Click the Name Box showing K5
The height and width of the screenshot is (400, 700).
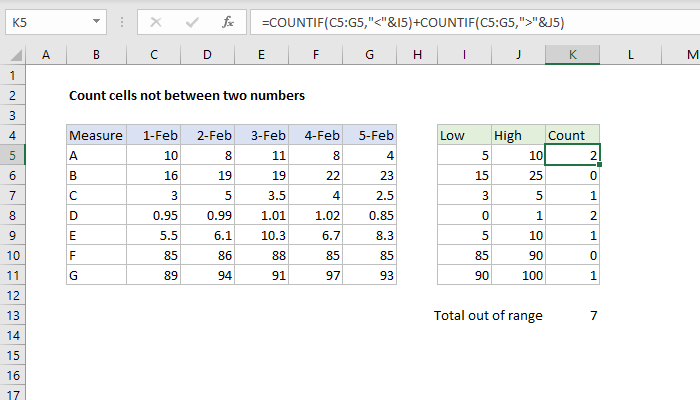[x=56, y=22]
